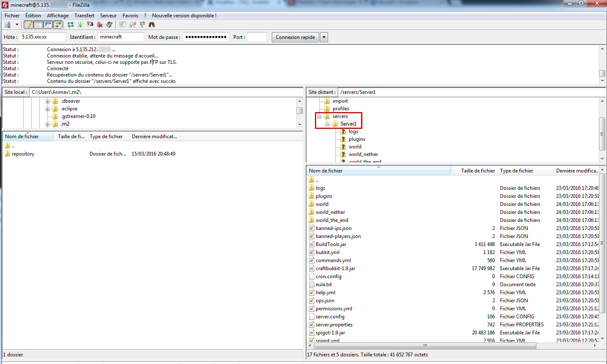The image size is (607, 364).
Task: Toggle directory comparison
Action: point(132,25)
